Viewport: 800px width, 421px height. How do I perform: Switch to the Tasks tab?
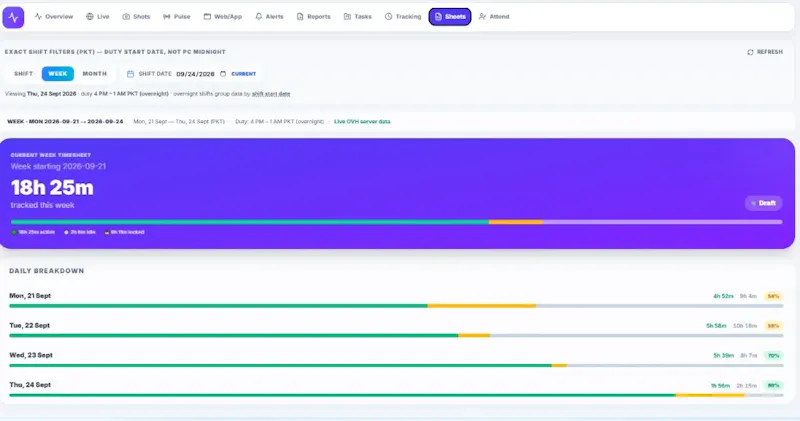point(358,17)
